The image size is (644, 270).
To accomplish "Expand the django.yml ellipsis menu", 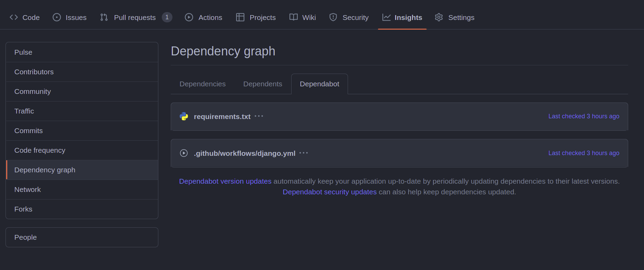I will point(304,153).
